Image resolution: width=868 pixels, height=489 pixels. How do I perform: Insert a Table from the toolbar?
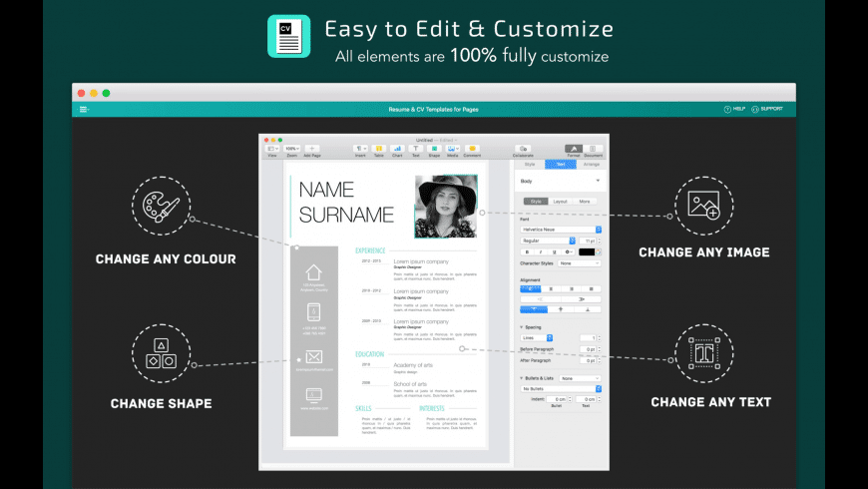pos(379,149)
